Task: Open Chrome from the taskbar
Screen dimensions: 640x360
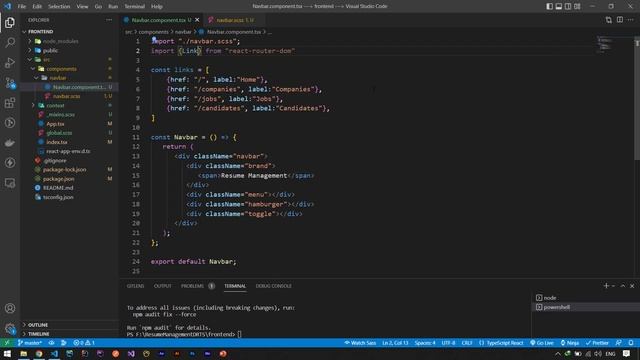Action: (39, 354)
